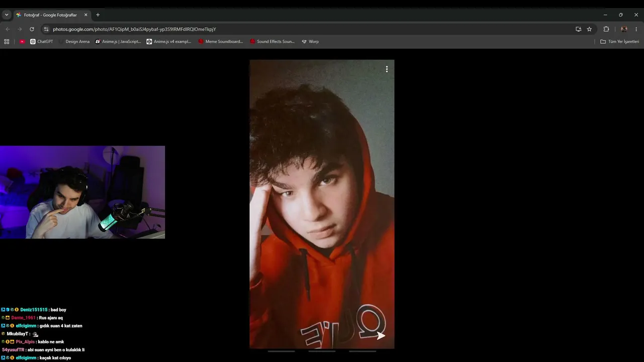Screen dimensions: 644x362
Task: Click the chat message 'gıdık suan 4 kat zaten'
Action: (x=61, y=326)
